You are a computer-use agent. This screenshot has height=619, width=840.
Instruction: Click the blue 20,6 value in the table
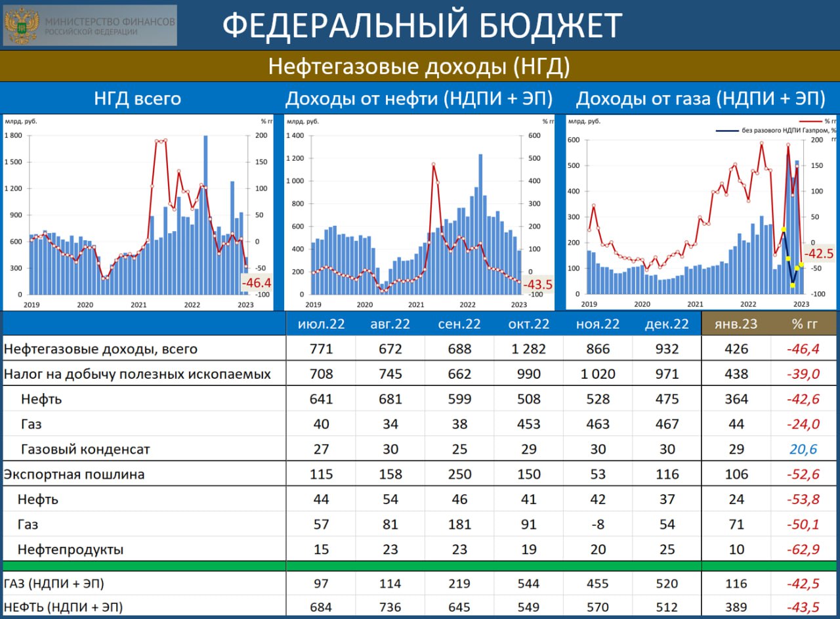(804, 450)
